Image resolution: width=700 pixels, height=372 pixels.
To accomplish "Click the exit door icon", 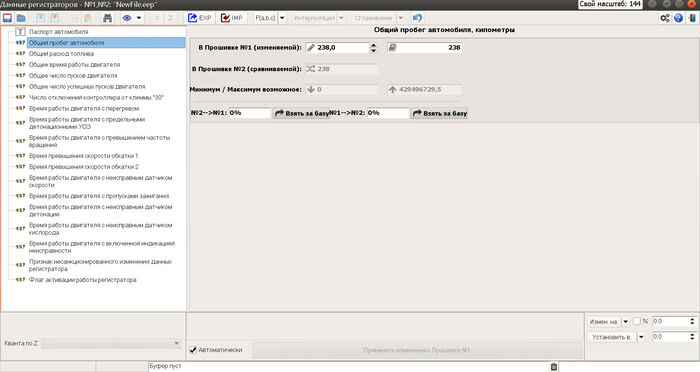I will (692, 18).
